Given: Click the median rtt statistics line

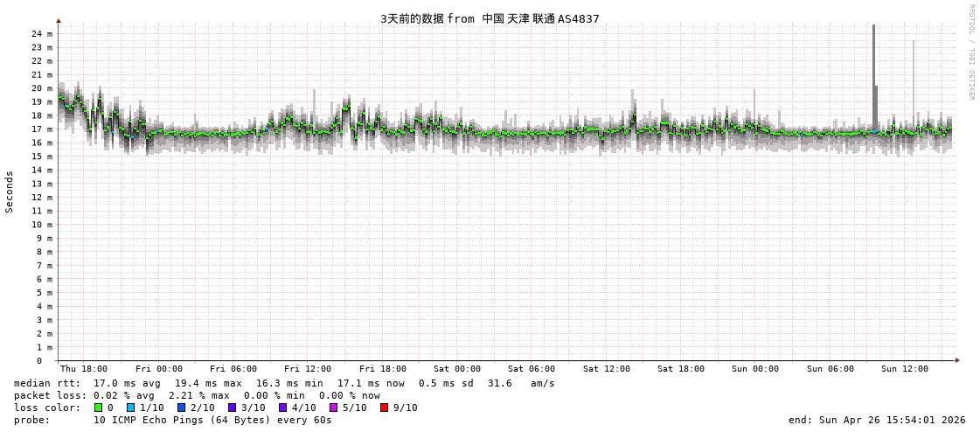Looking at the screenshot, I should 284,383.
